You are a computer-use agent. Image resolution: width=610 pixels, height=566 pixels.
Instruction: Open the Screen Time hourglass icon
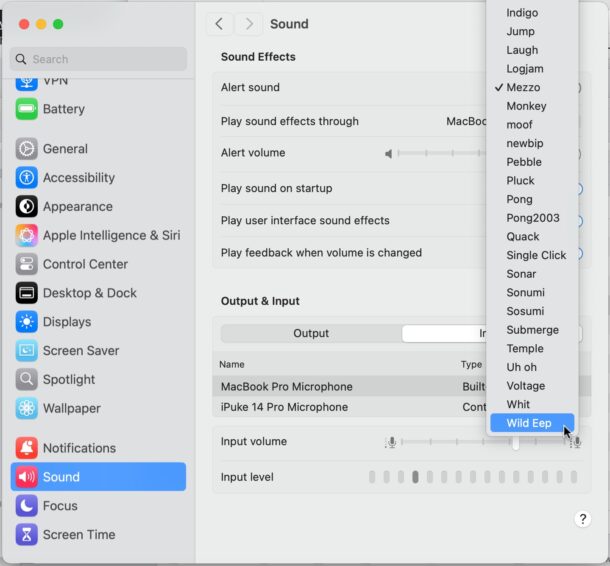[x=26, y=535]
